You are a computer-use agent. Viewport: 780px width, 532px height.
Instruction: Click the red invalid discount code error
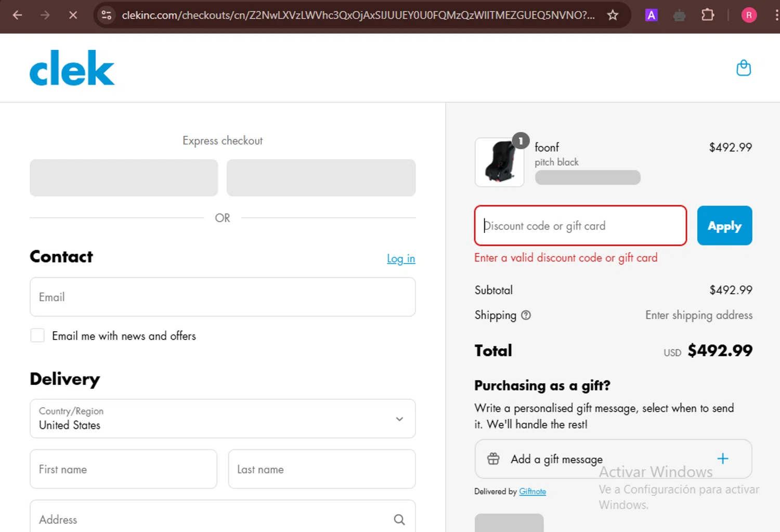[566, 258]
